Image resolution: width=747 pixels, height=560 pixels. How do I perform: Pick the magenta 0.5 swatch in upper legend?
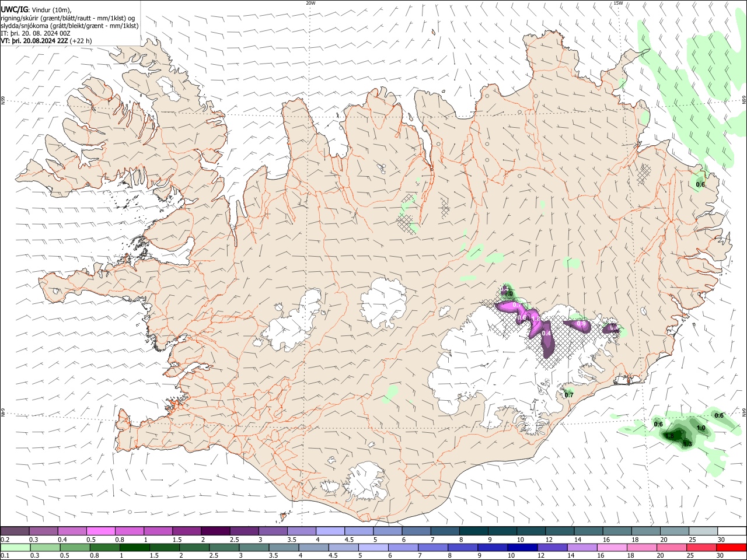click(x=100, y=531)
